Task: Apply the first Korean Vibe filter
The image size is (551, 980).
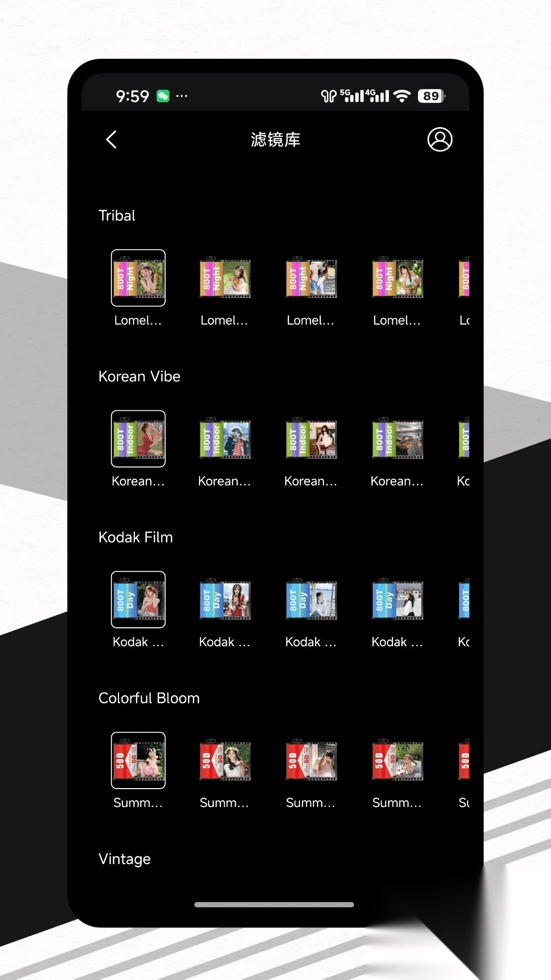Action: pyautogui.click(x=138, y=439)
